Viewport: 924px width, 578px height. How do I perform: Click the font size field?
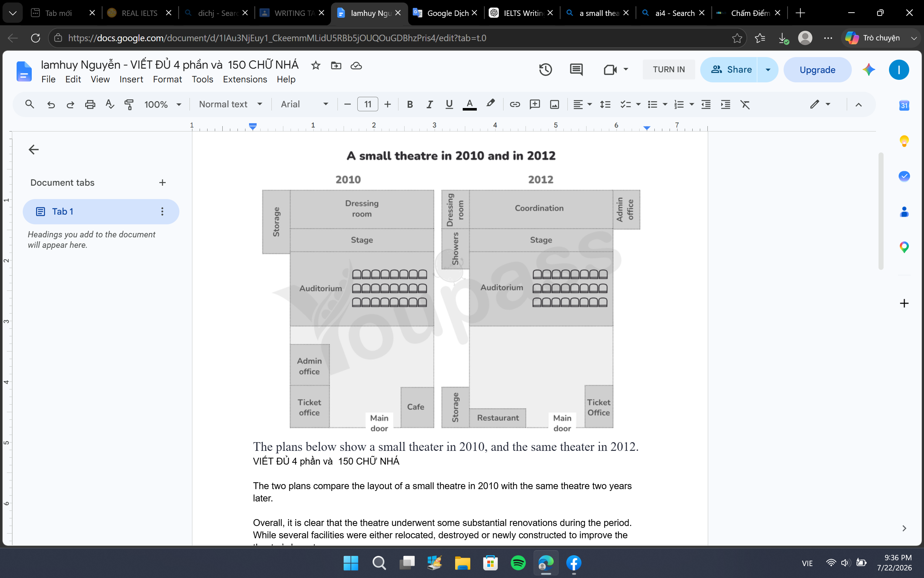(x=367, y=104)
